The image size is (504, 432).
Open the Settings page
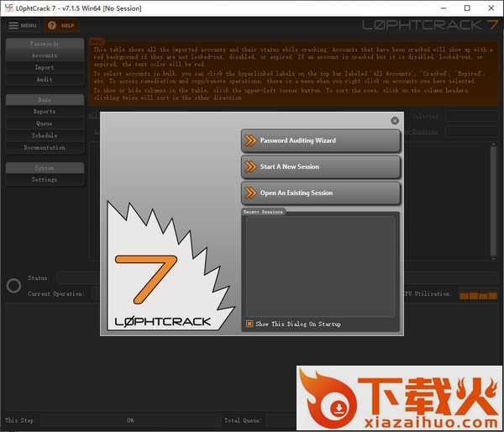tap(45, 180)
